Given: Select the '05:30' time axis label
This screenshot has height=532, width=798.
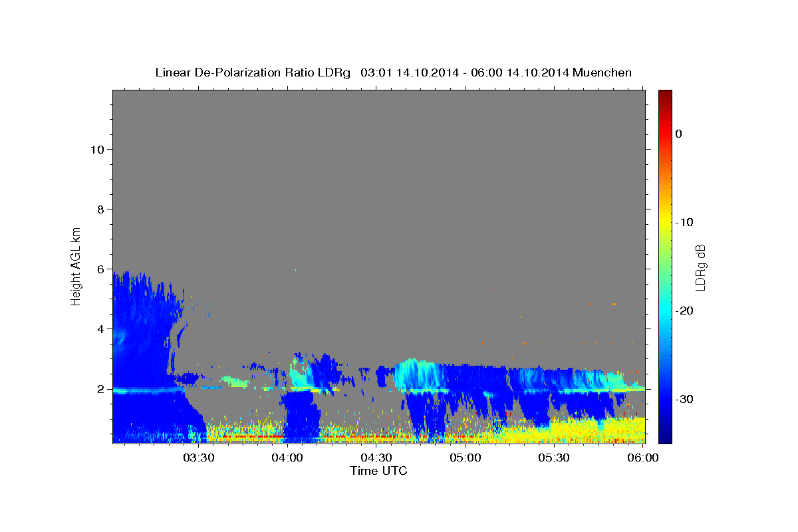Looking at the screenshot, I should tap(554, 458).
